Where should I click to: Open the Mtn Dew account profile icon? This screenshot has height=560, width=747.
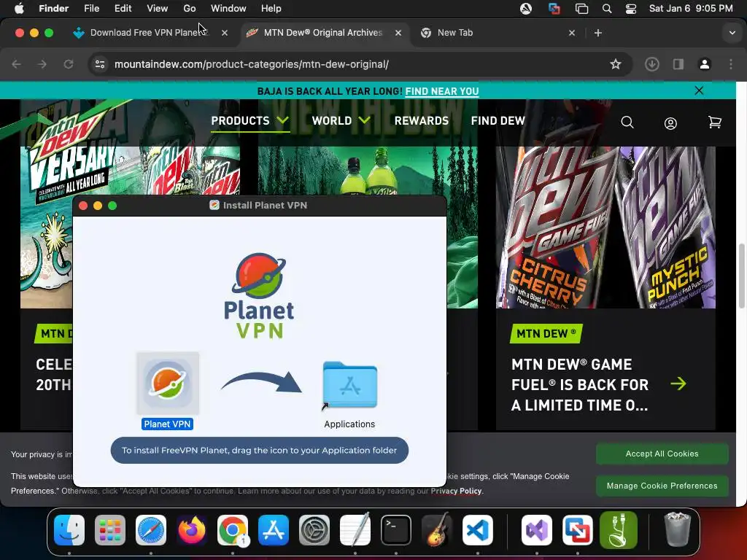[x=670, y=123]
